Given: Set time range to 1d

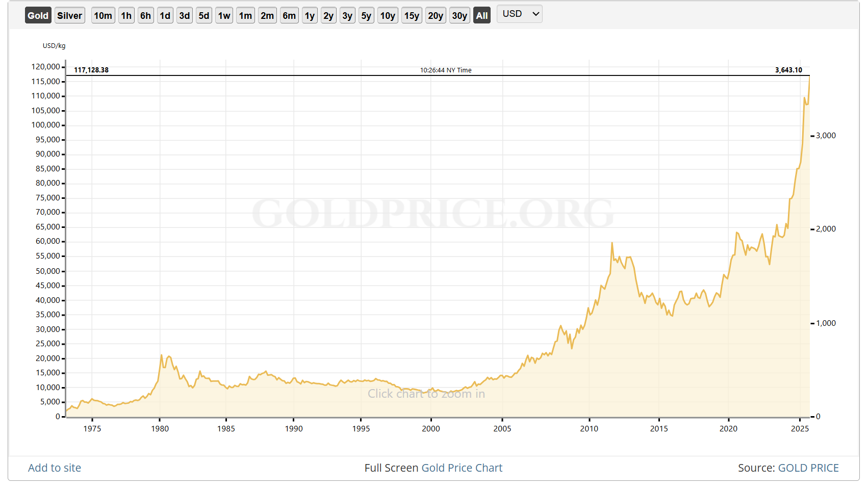Looking at the screenshot, I should (x=165, y=15).
